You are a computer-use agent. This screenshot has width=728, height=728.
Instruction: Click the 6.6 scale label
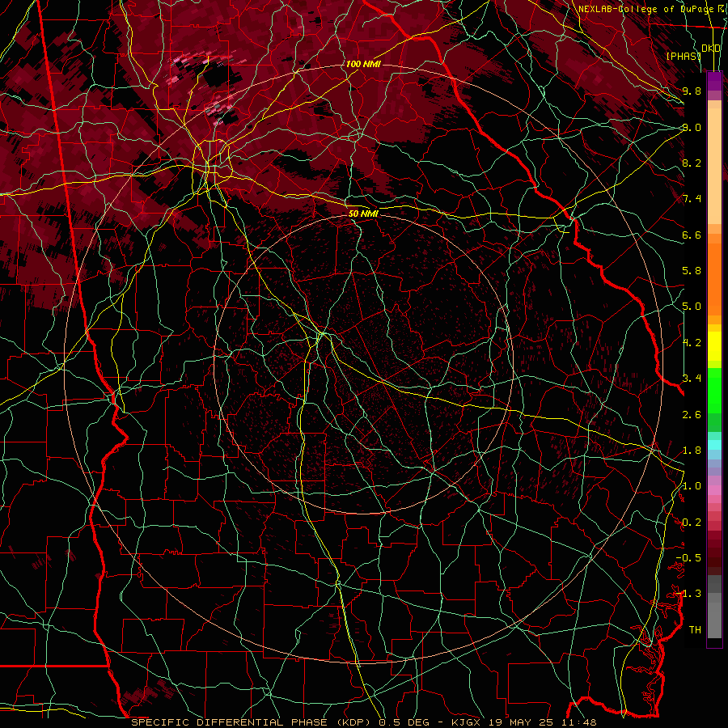pyautogui.click(x=692, y=235)
